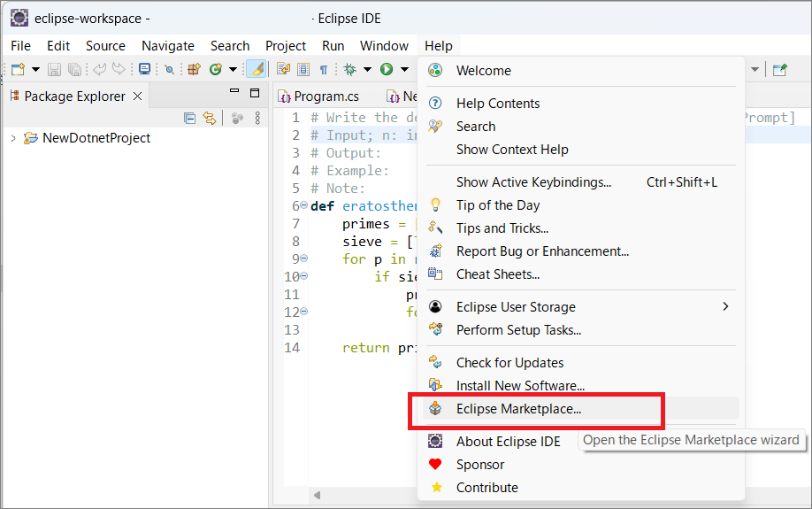812x509 pixels.
Task: Click Collapse All in Package Explorer
Action: (189, 118)
